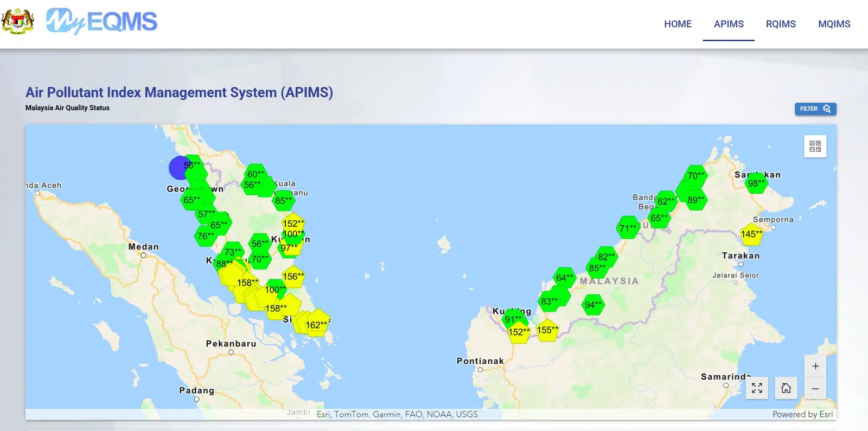The width and height of the screenshot is (868, 431).
Task: Select the 73** green marker
Action: [x=233, y=252]
